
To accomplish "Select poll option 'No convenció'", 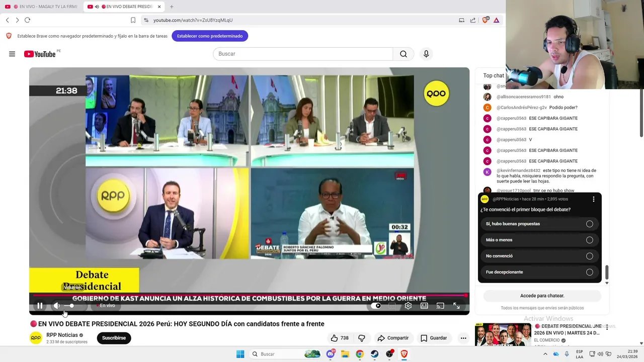I will pos(539,256).
